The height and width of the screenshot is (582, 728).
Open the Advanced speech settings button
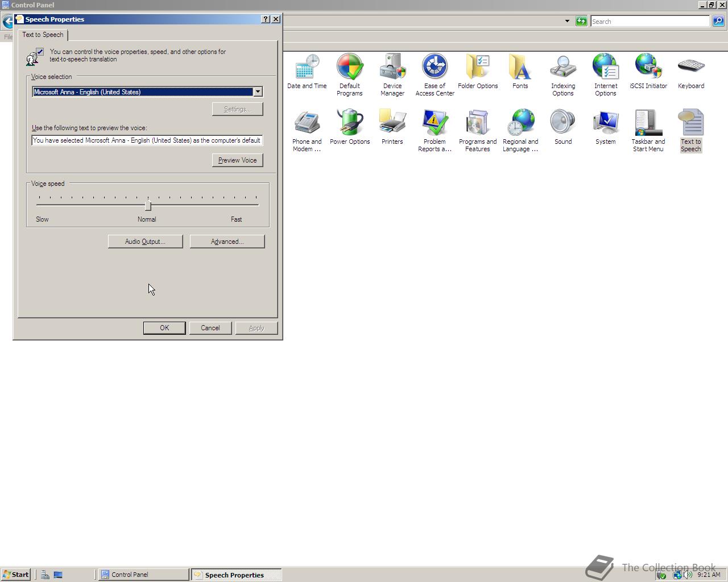pos(227,242)
